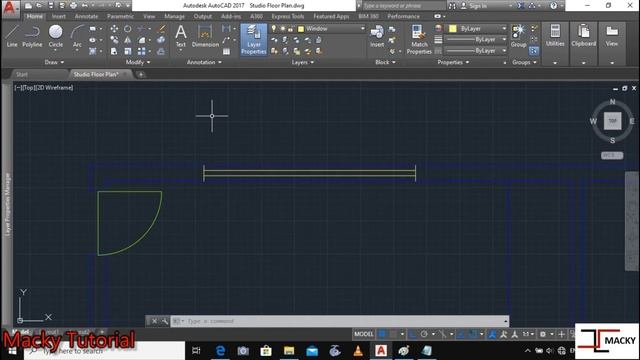Expand the Draw panel
640x360 pixels.
tap(54, 62)
